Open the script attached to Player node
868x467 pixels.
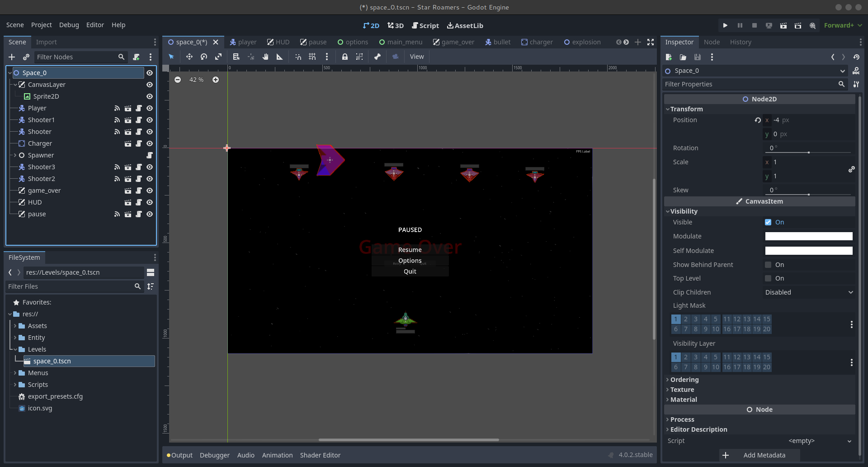pyautogui.click(x=139, y=108)
